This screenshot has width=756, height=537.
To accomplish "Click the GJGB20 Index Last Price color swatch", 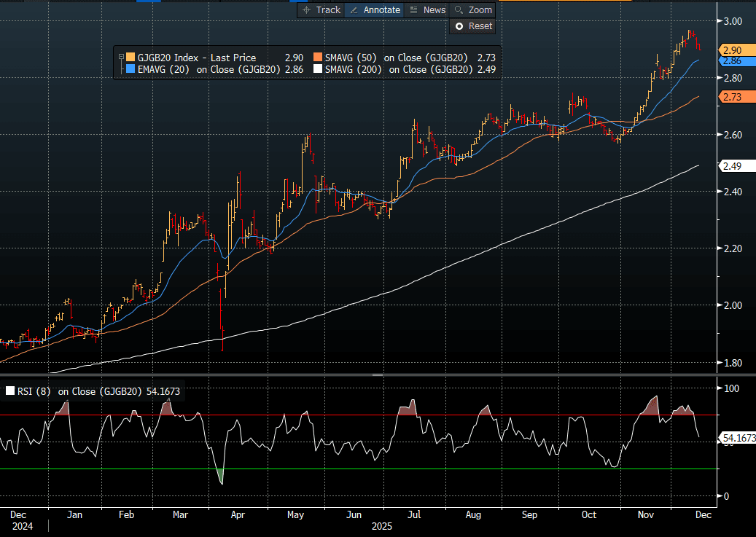I will click(x=130, y=57).
